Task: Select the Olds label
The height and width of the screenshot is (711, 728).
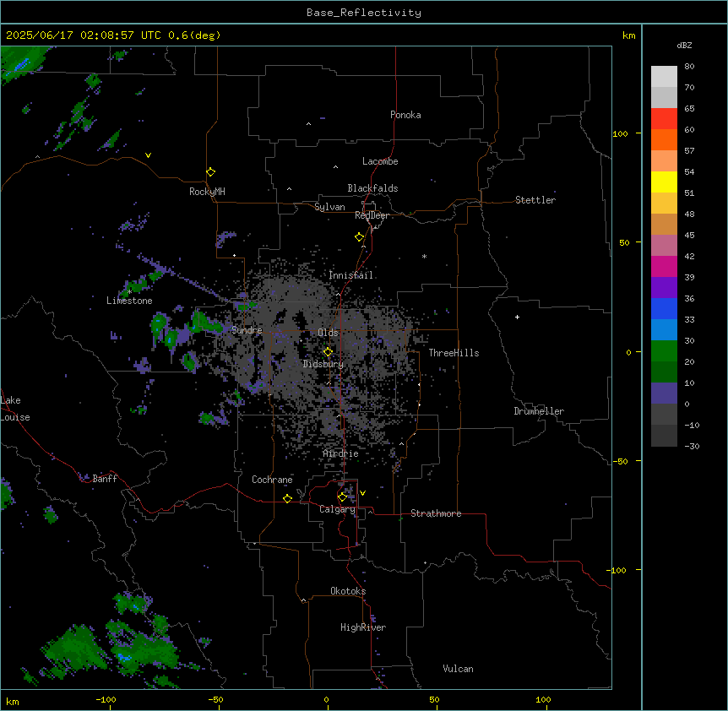Action: point(328,333)
